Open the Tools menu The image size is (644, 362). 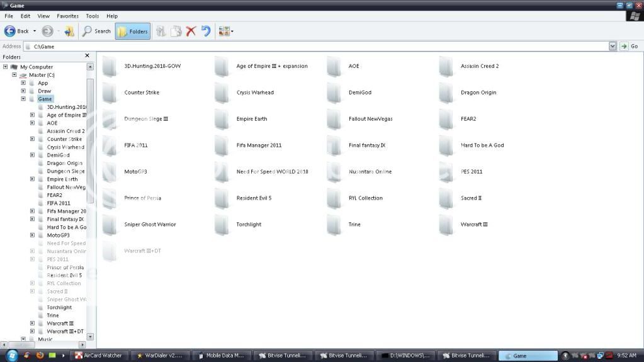[x=93, y=16]
